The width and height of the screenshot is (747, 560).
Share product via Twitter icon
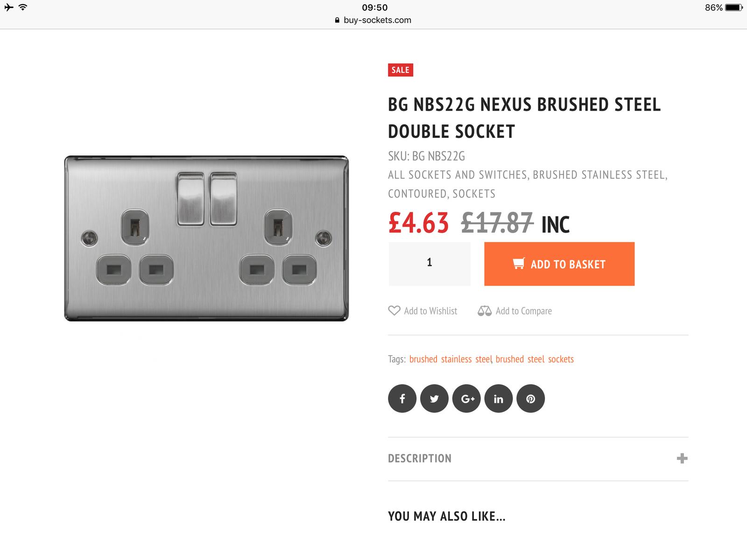434,399
